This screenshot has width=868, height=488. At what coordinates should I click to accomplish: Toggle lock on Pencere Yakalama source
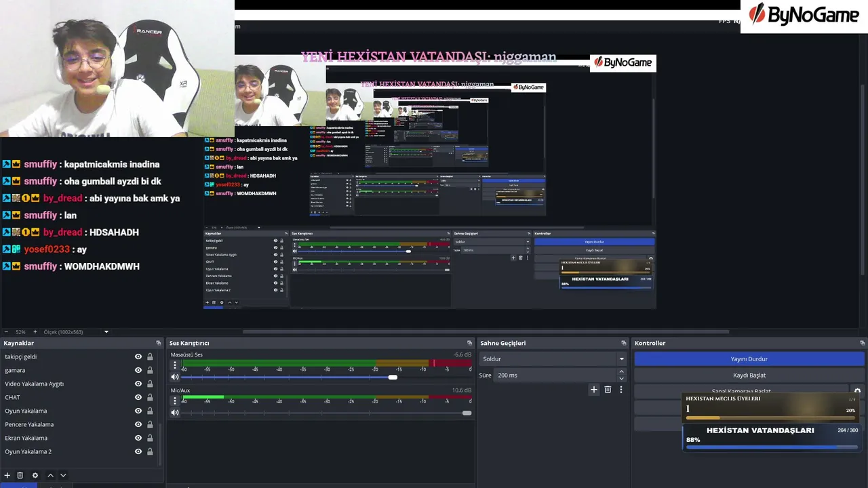point(150,424)
